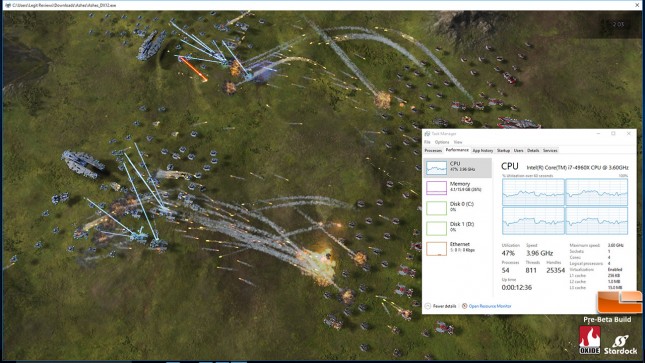Click the large CPU heading text
Screen dimensions: 645x363
point(510,166)
